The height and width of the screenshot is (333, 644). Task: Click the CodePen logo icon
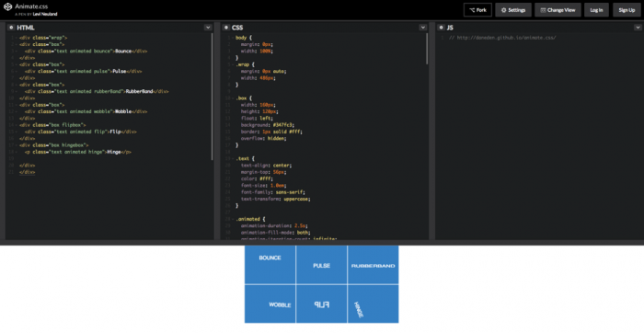point(7,7)
